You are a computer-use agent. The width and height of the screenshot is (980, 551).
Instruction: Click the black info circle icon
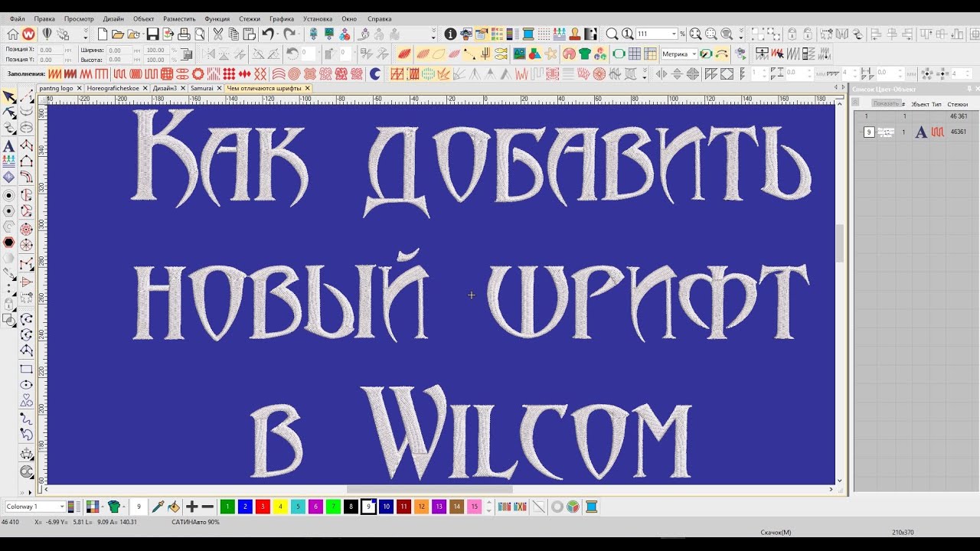[x=450, y=34]
